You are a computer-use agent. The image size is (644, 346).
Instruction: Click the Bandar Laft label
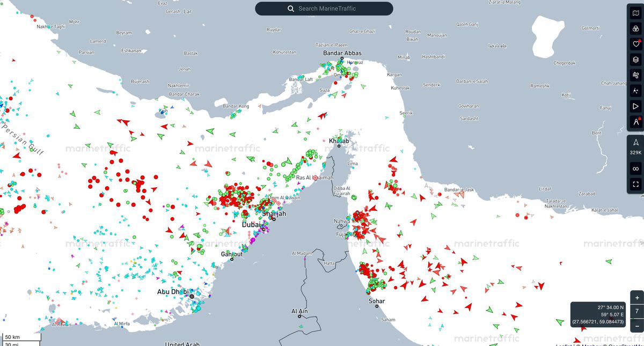click(x=301, y=79)
